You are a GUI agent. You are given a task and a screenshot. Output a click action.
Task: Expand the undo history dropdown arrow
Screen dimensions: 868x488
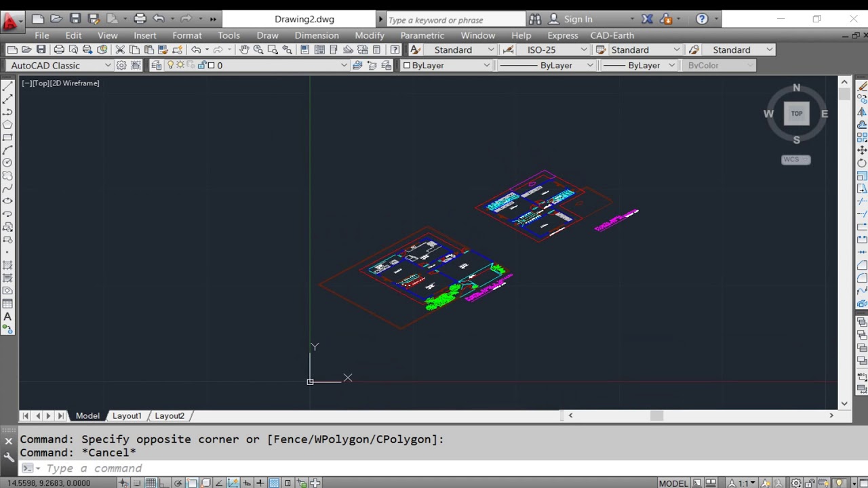tap(207, 49)
